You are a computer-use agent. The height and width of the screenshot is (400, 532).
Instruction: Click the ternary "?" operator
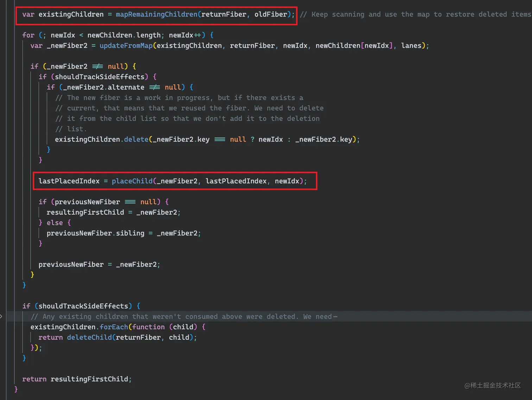[252, 140]
